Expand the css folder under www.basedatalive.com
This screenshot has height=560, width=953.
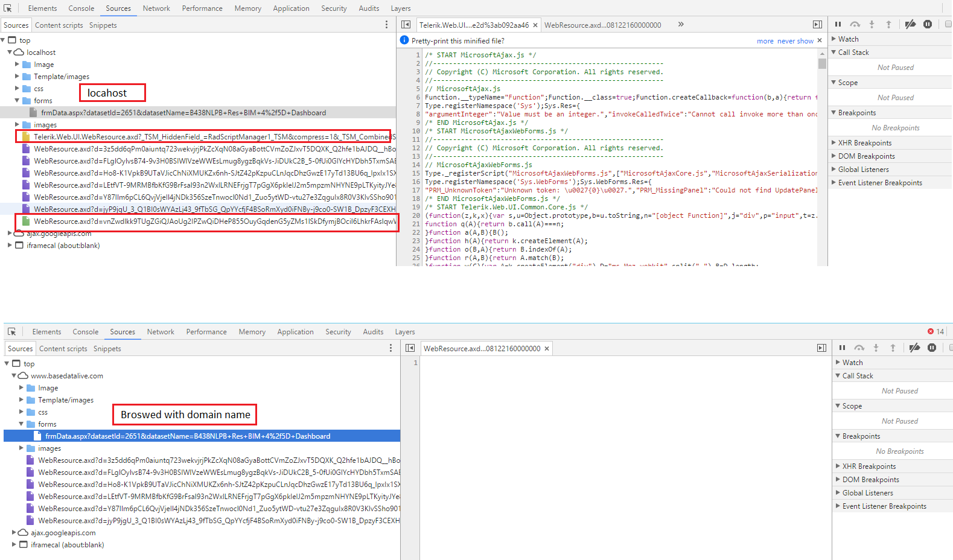point(21,412)
